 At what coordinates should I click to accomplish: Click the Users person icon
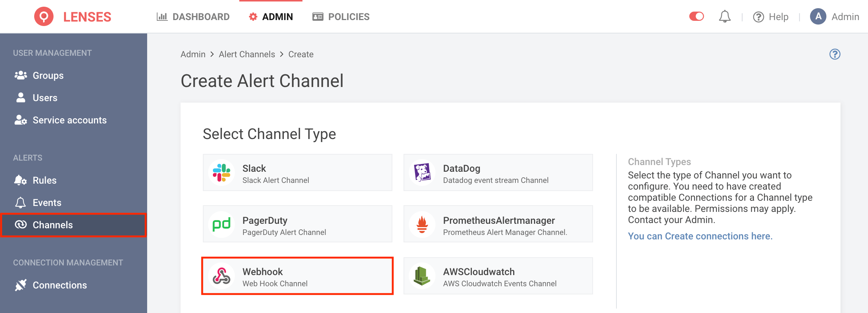click(21, 97)
